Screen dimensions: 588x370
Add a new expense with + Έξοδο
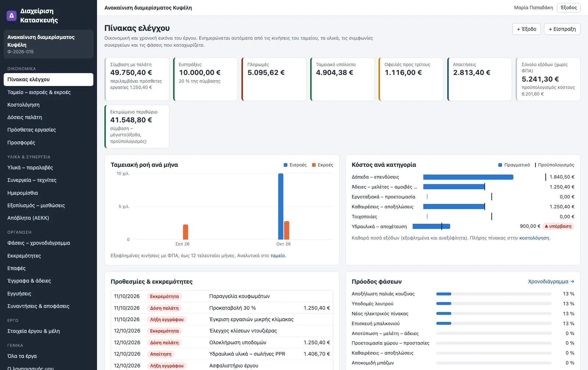526,29
